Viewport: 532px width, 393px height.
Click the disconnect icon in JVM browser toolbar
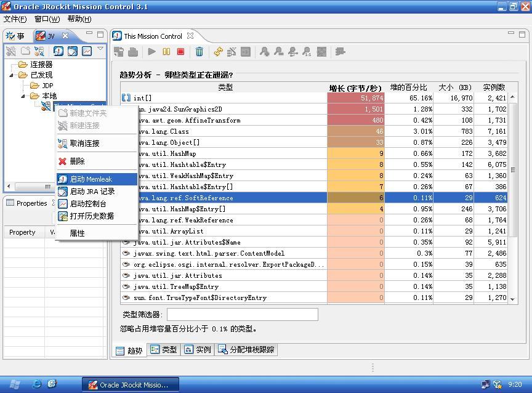pyautogui.click(x=39, y=51)
